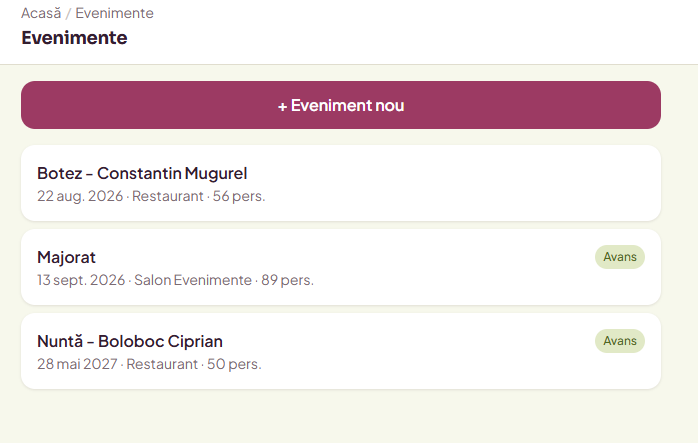Open the Majorat event card
Image resolution: width=698 pixels, height=443 pixels.
pyautogui.click(x=341, y=267)
